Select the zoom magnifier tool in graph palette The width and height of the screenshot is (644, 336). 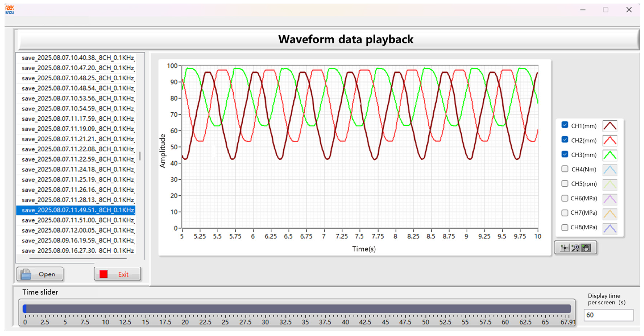tap(575, 248)
